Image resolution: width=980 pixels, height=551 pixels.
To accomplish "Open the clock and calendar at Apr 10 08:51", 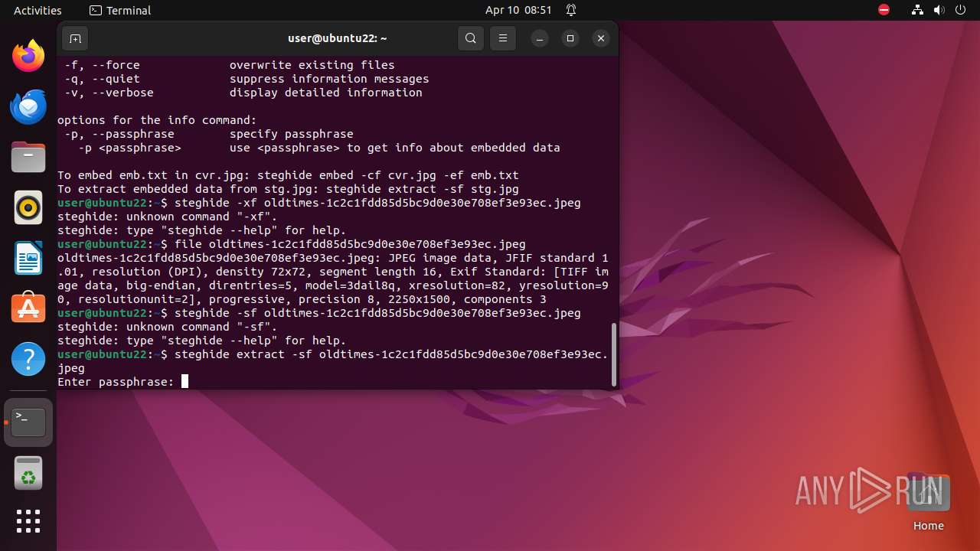I will (518, 10).
